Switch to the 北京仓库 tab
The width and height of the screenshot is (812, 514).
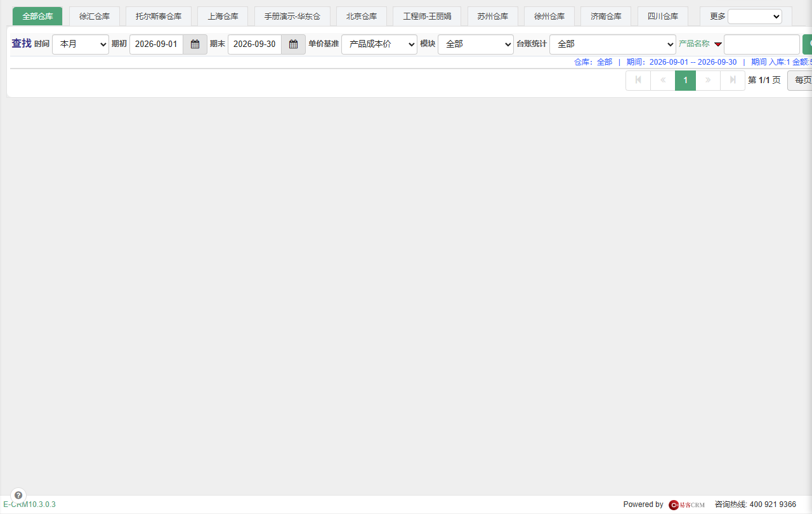[x=362, y=16]
